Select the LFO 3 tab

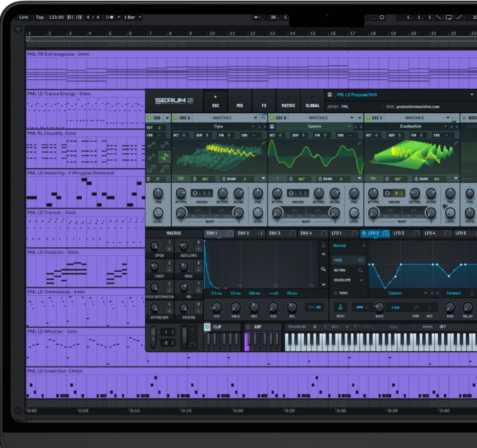click(x=406, y=233)
